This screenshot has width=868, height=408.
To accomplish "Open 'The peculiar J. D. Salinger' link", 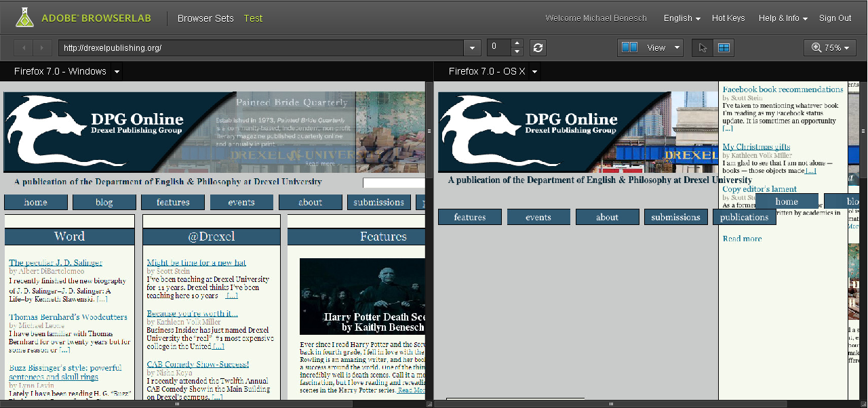I will click(x=56, y=263).
